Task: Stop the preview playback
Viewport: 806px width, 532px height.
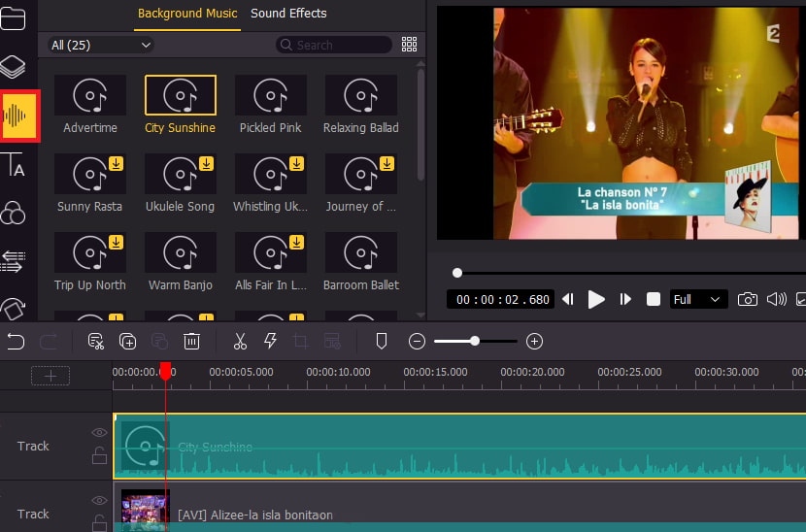Action: coord(654,299)
